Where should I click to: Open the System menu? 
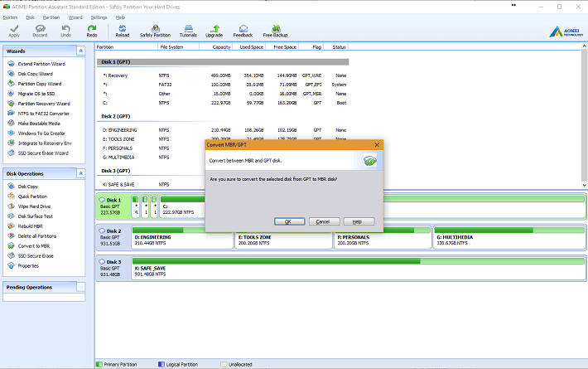[x=10, y=17]
